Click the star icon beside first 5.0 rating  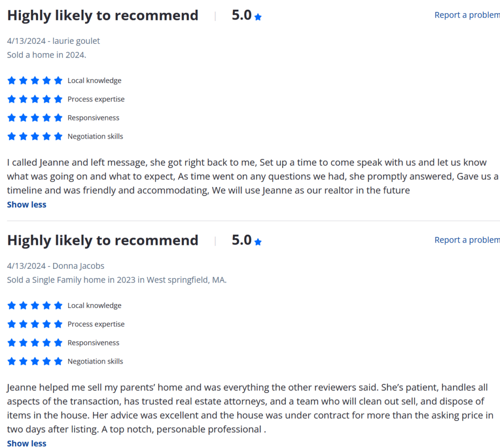pos(258,17)
